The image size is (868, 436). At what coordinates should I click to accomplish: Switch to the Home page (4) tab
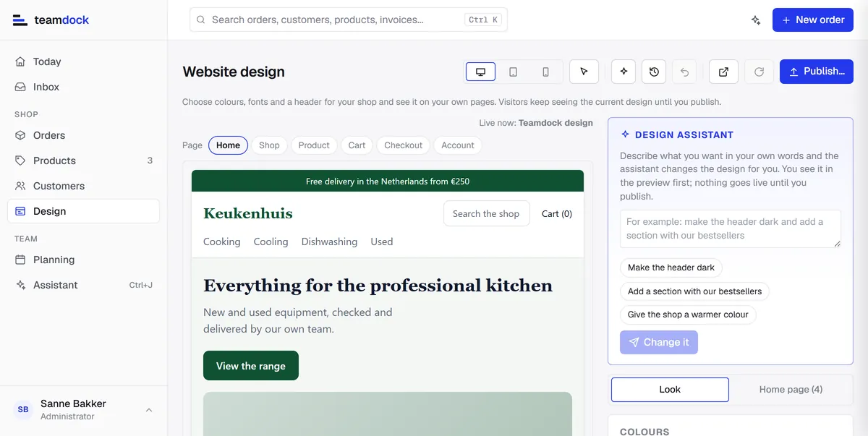791,389
